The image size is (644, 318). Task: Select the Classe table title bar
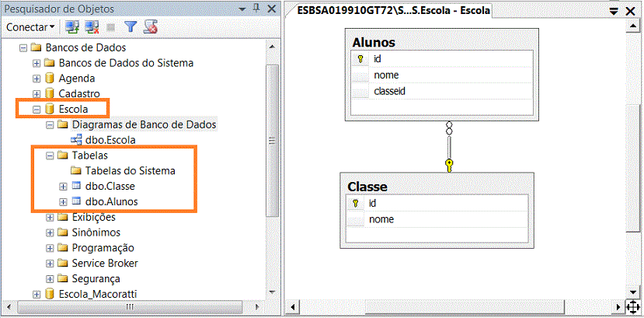point(437,187)
